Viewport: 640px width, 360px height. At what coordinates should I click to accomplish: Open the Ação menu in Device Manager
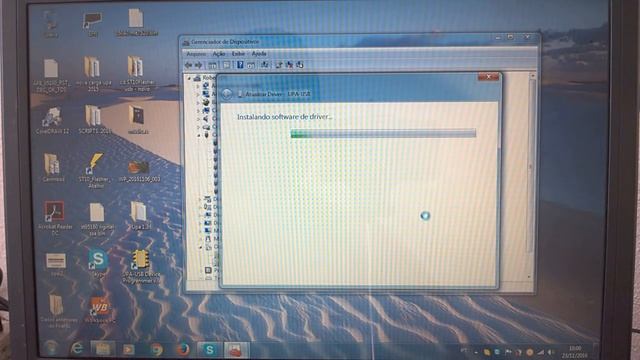219,54
